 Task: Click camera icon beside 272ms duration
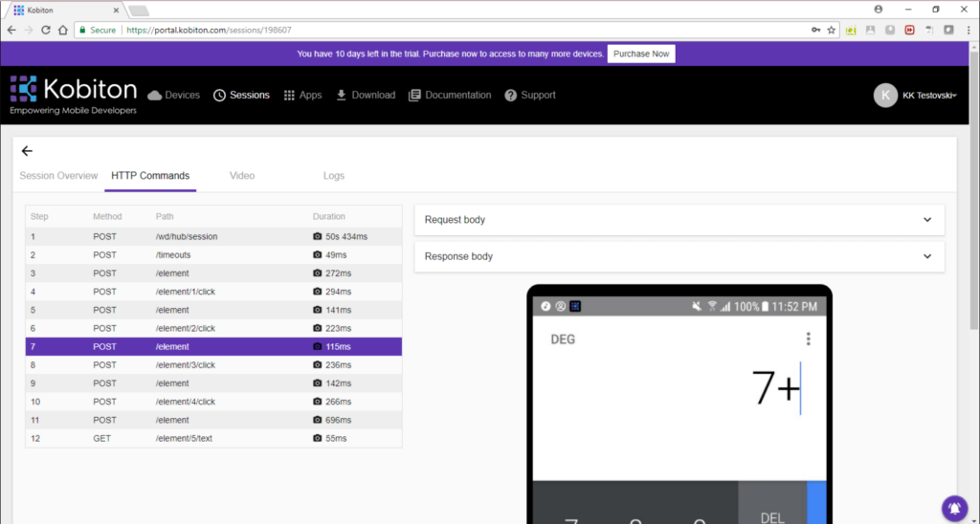pyautogui.click(x=318, y=273)
